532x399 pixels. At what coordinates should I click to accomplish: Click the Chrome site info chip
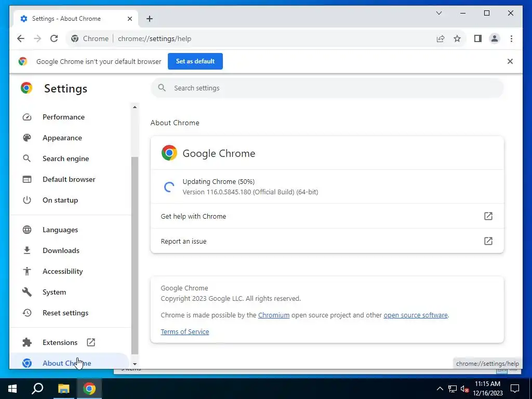(89, 38)
